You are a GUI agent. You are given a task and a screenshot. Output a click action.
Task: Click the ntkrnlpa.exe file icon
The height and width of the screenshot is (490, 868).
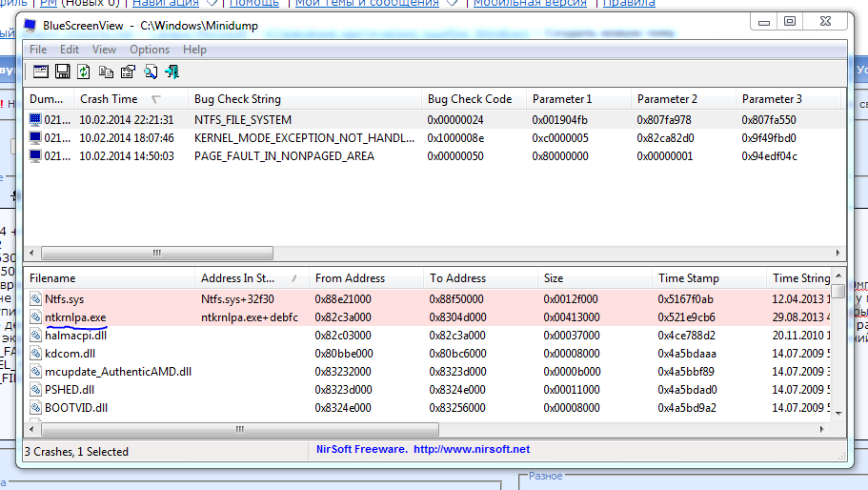(x=36, y=317)
